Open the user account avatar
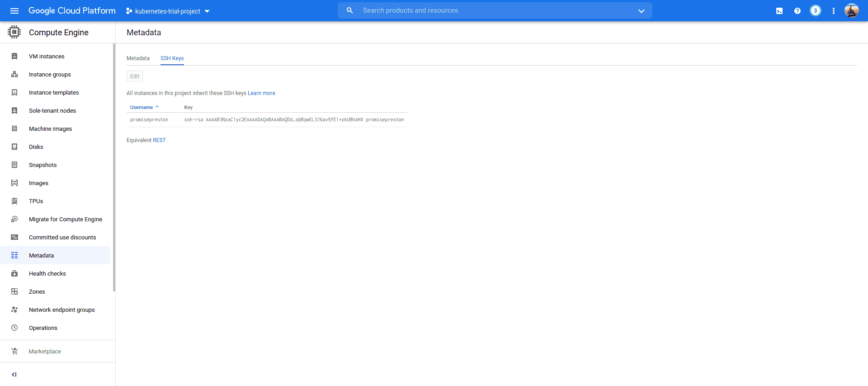The width and height of the screenshot is (868, 386). (x=852, y=10)
